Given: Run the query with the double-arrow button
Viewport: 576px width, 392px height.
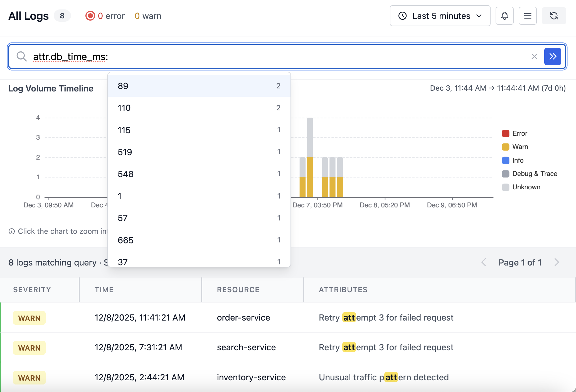Looking at the screenshot, I should coord(552,56).
